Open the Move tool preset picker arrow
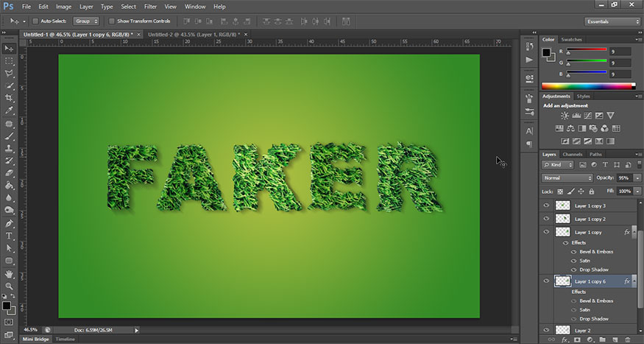The width and height of the screenshot is (644, 344). click(x=24, y=21)
